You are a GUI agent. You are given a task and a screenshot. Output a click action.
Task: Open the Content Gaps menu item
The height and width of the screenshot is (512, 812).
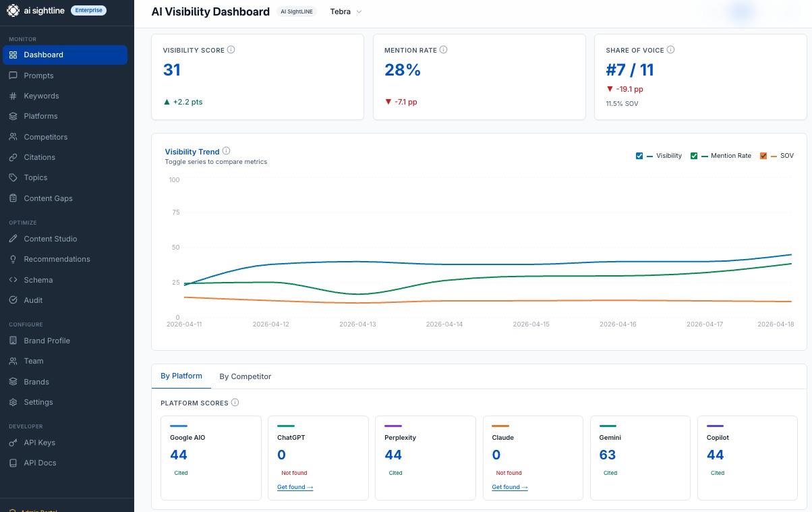48,198
